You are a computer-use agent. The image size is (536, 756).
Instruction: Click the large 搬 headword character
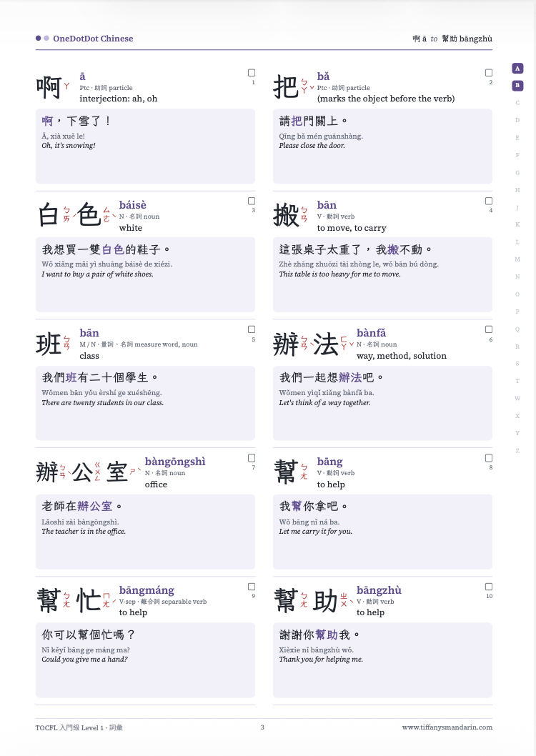click(x=286, y=214)
